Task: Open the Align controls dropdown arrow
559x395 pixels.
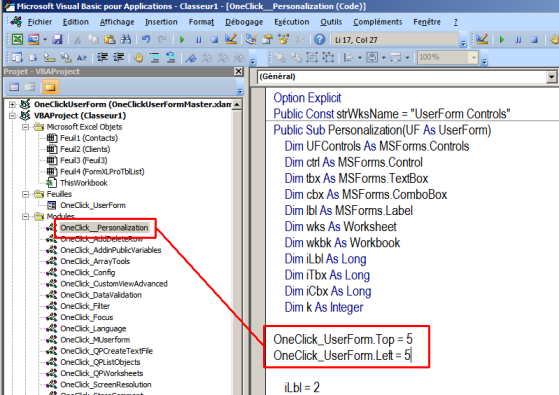Action: pos(360,57)
